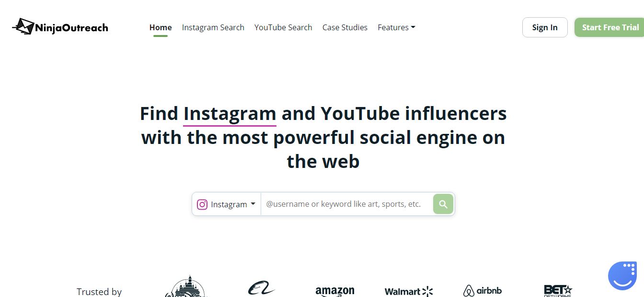Screen dimensions: 644x297
Task: Click the NinjaOutreach logo
Action: click(x=60, y=27)
